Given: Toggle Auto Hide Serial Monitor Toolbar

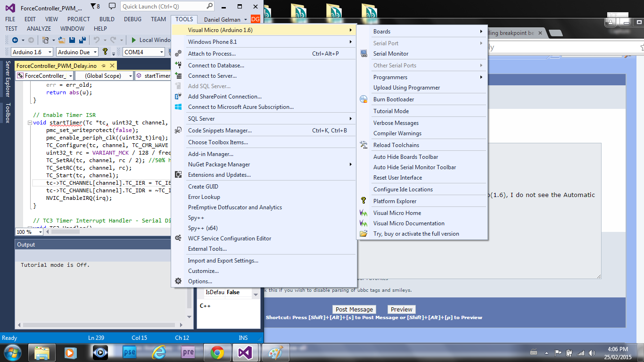Looking at the screenshot, I should click(422, 167).
